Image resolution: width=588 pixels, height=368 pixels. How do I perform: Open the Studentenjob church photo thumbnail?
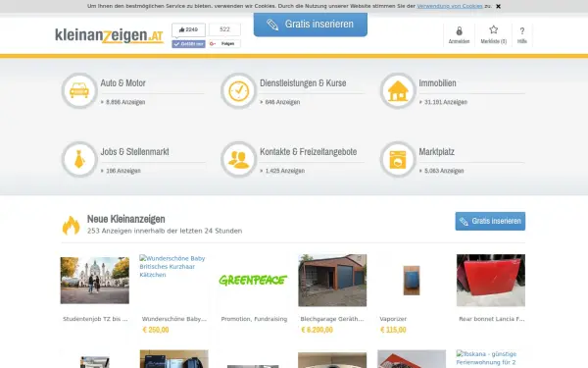(95, 281)
